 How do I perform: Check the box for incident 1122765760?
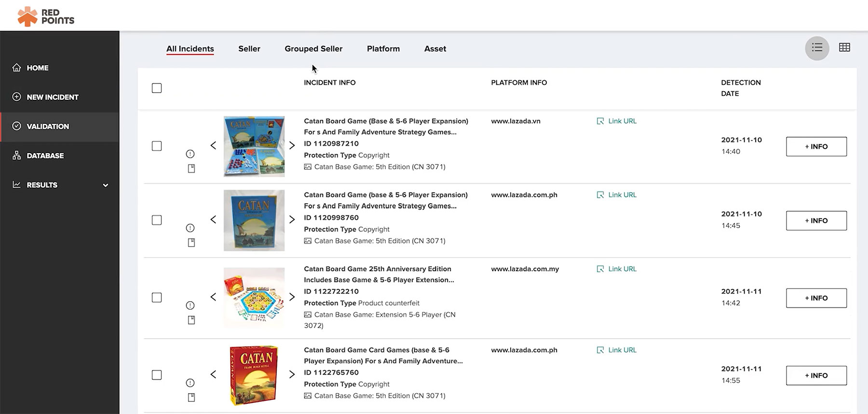click(157, 375)
